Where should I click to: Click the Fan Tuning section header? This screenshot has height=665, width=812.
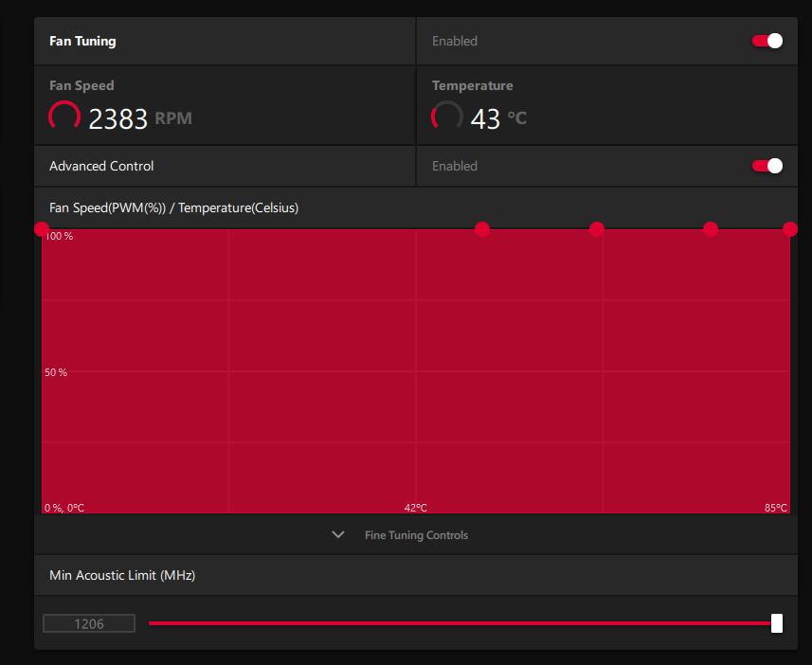click(82, 42)
